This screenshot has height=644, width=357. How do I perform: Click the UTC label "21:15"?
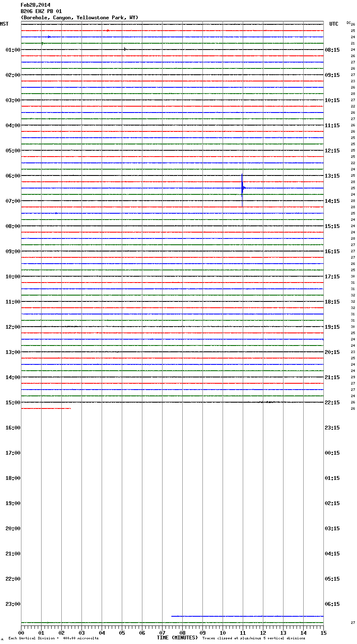(332, 377)
